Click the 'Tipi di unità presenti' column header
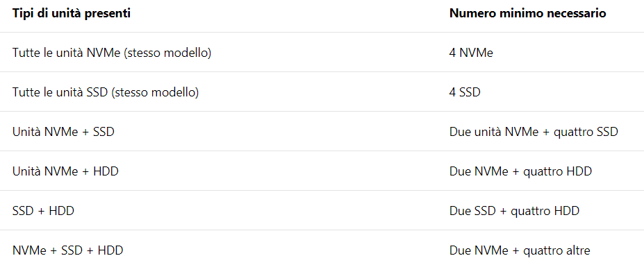The width and height of the screenshot is (644, 274). click(72, 13)
